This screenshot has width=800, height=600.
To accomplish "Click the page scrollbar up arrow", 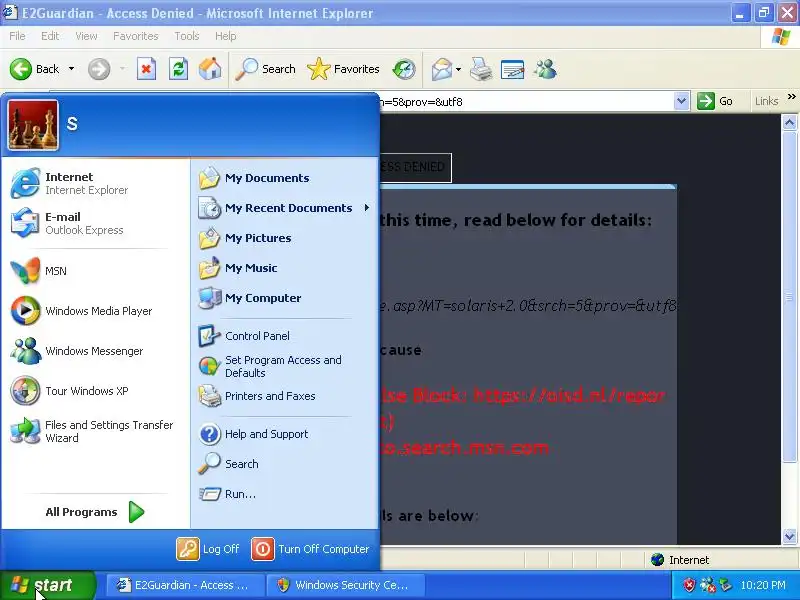I will pos(789,122).
